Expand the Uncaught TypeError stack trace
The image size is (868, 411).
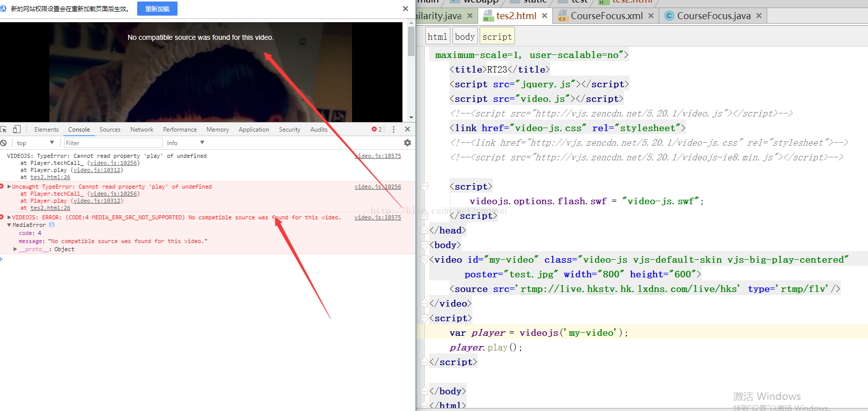coord(9,187)
